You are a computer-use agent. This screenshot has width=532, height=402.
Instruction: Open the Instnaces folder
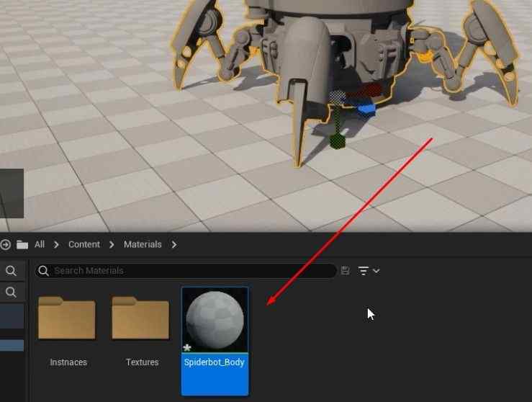(67, 318)
